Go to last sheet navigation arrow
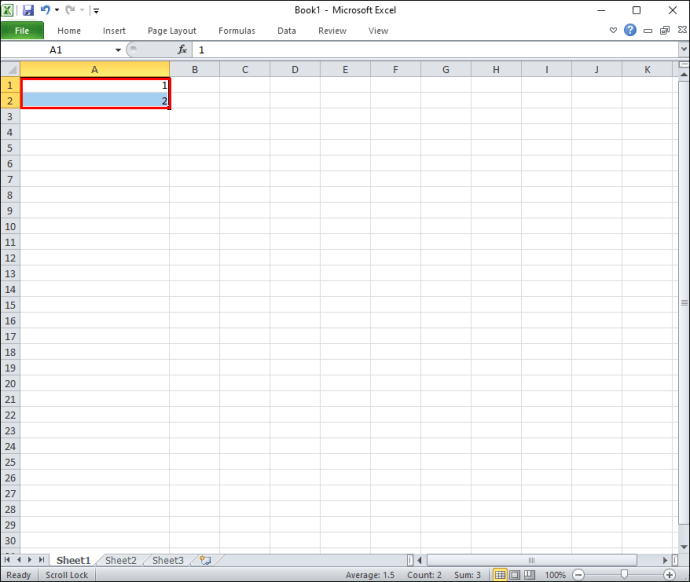 pyautogui.click(x=41, y=560)
